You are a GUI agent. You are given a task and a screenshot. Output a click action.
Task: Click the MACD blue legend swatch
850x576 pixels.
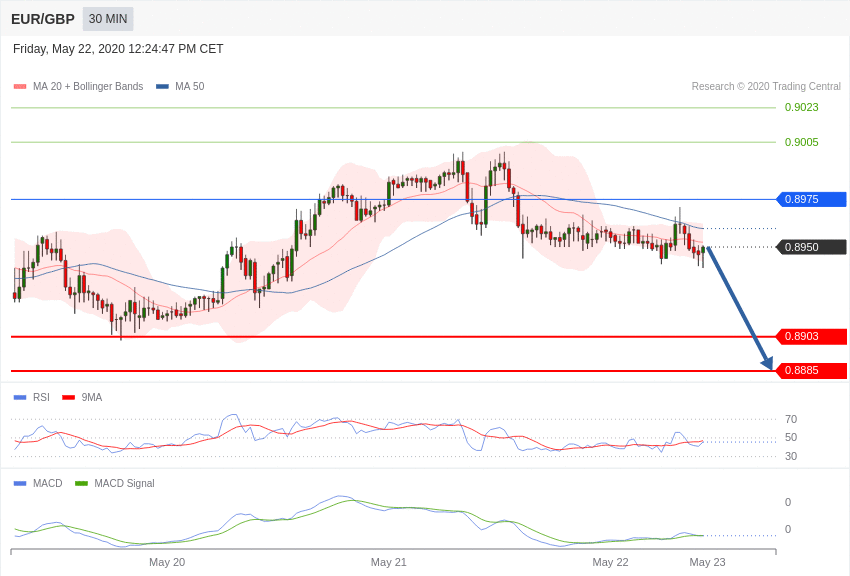(x=20, y=483)
